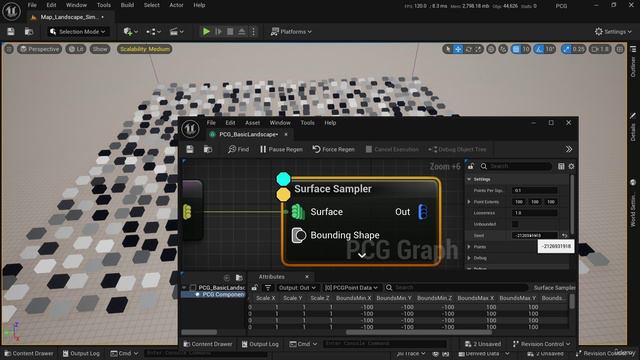Open surface snapping options icon in viewport

pos(503,49)
